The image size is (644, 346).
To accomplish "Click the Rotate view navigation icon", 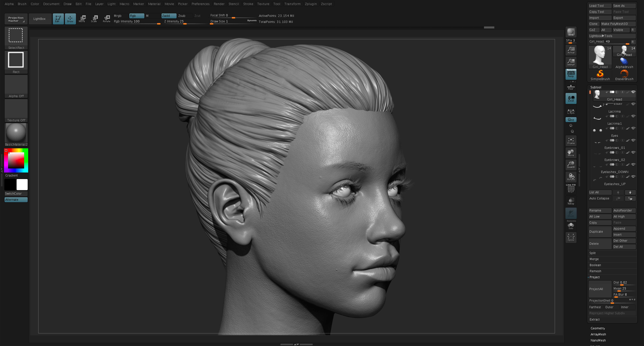I will pos(571,177).
